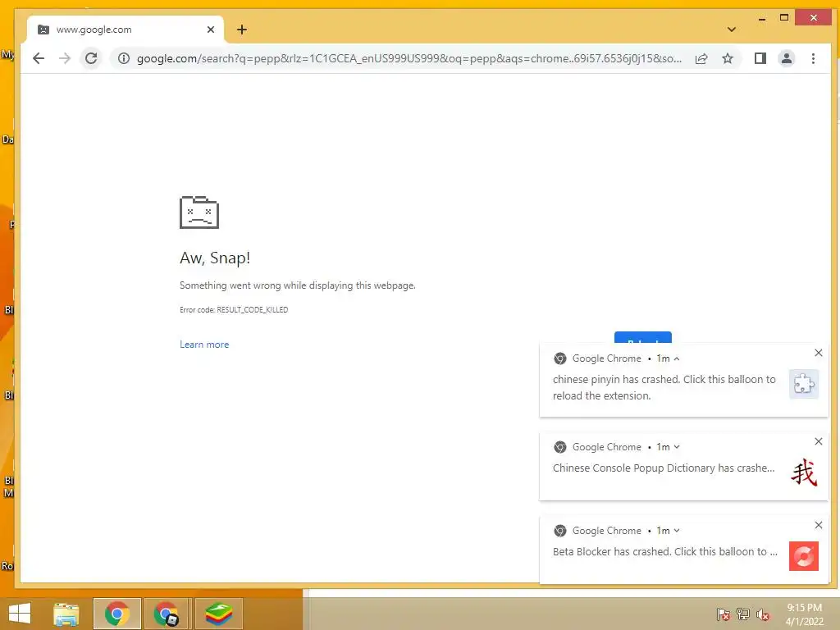
Task: Click the Chinese Console Popup Dictionary crash message
Action: [664, 468]
